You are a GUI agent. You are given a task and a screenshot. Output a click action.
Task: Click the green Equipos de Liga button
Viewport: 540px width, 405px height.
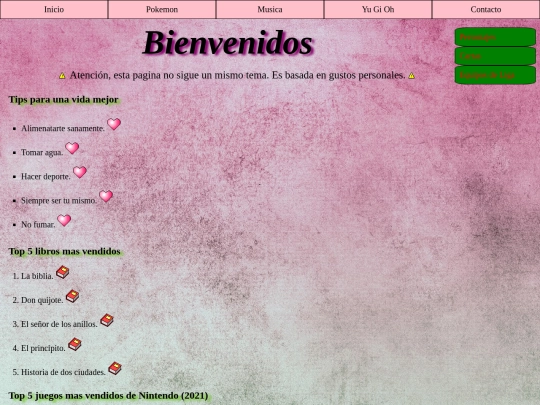click(x=495, y=75)
